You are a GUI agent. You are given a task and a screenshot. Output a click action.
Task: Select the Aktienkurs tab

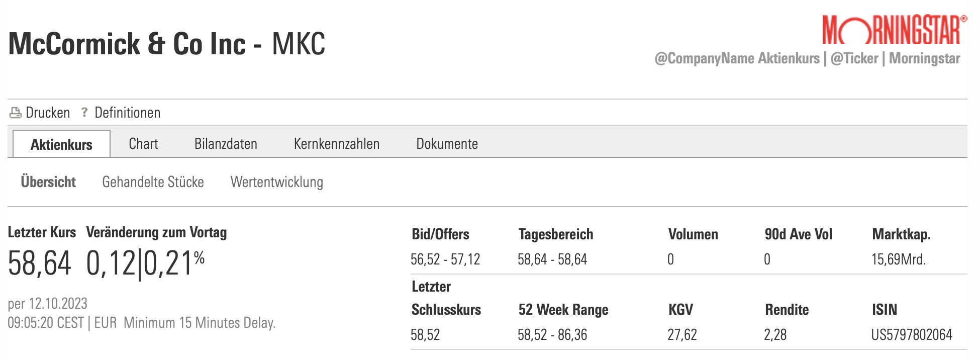(x=61, y=144)
